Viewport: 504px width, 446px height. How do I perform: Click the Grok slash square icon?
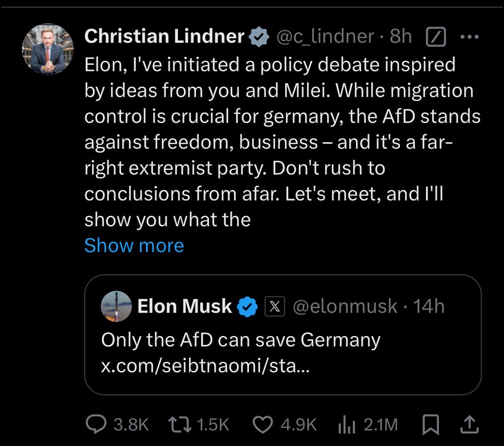pos(436,36)
